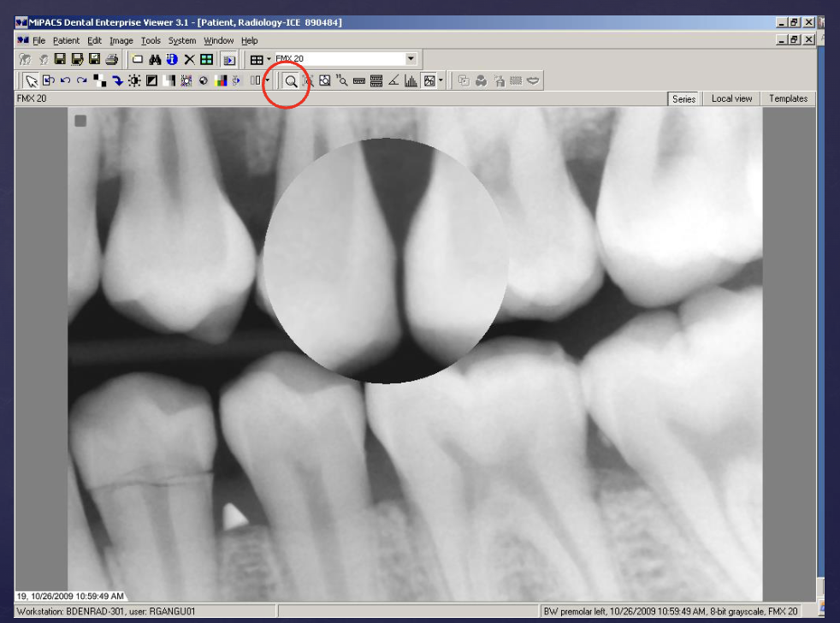
Task: Click the grayed lips/mouth icon
Action: pyautogui.click(x=533, y=81)
